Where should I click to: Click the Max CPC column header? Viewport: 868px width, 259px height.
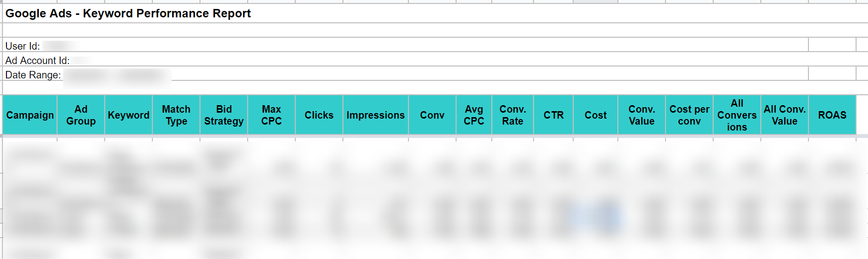click(x=271, y=115)
